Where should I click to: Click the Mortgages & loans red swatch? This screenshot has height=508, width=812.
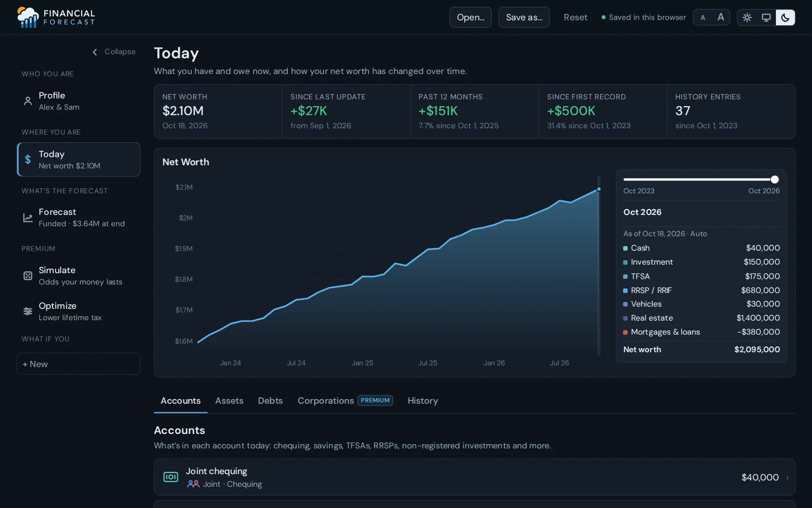(625, 332)
